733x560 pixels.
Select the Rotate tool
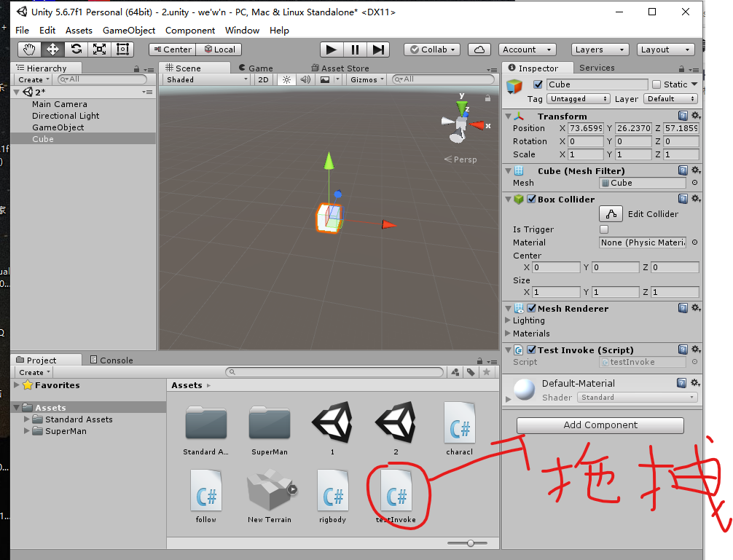pyautogui.click(x=77, y=50)
